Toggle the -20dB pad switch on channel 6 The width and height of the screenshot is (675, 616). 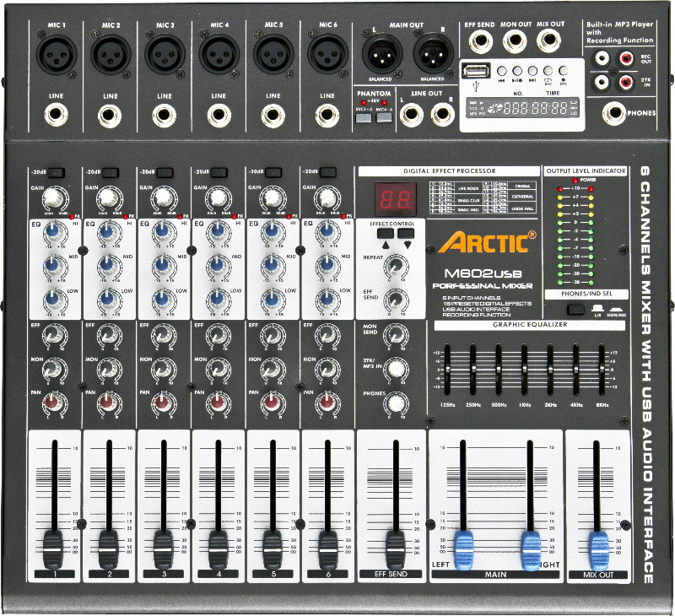(328, 173)
